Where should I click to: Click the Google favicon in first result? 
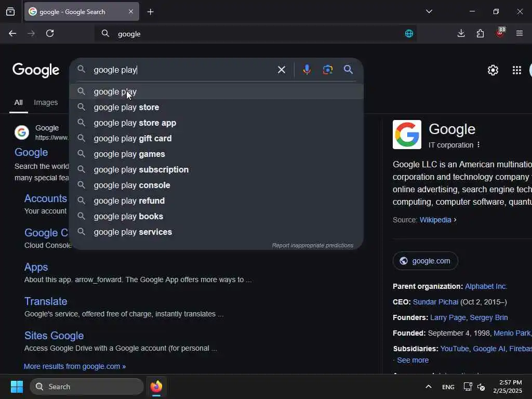click(22, 132)
